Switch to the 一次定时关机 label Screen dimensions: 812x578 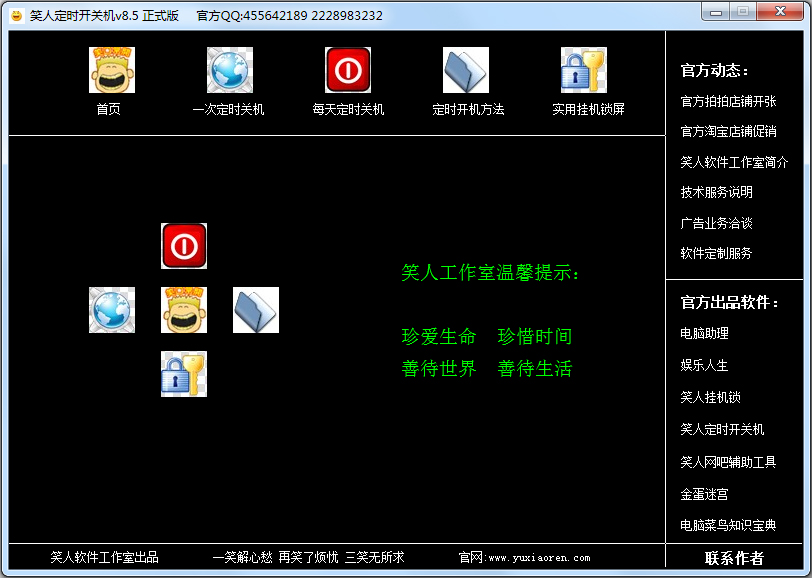coord(228,109)
